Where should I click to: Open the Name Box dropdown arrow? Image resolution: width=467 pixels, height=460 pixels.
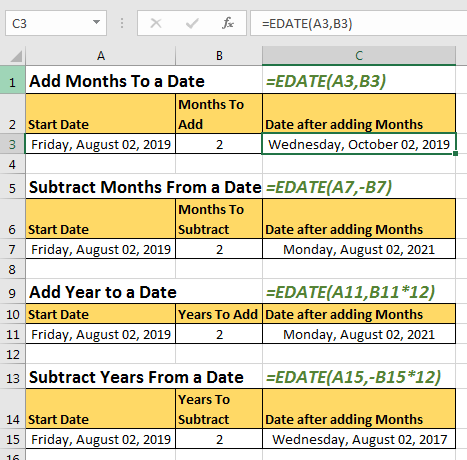tap(96, 22)
